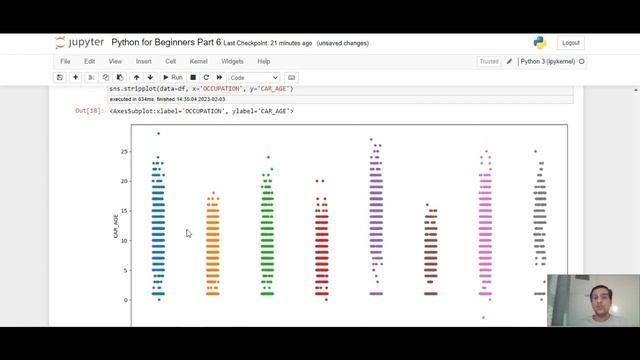The height and width of the screenshot is (360, 640).
Task: Open the Kernel menu
Action: [199, 62]
